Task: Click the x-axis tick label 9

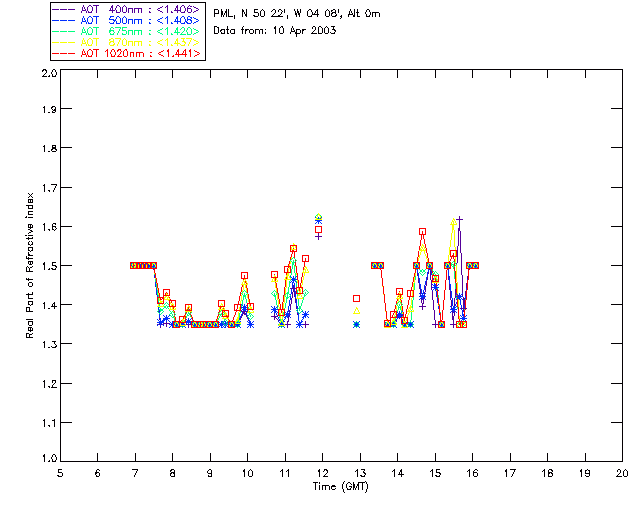Action: [210, 473]
